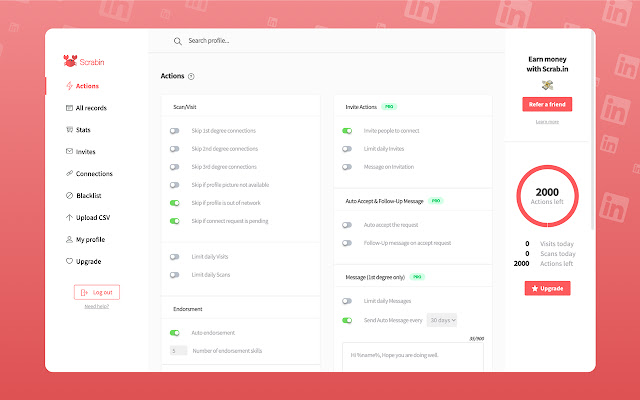The height and width of the screenshot is (400, 640).
Task: Click the Need help? link
Action: (x=97, y=306)
